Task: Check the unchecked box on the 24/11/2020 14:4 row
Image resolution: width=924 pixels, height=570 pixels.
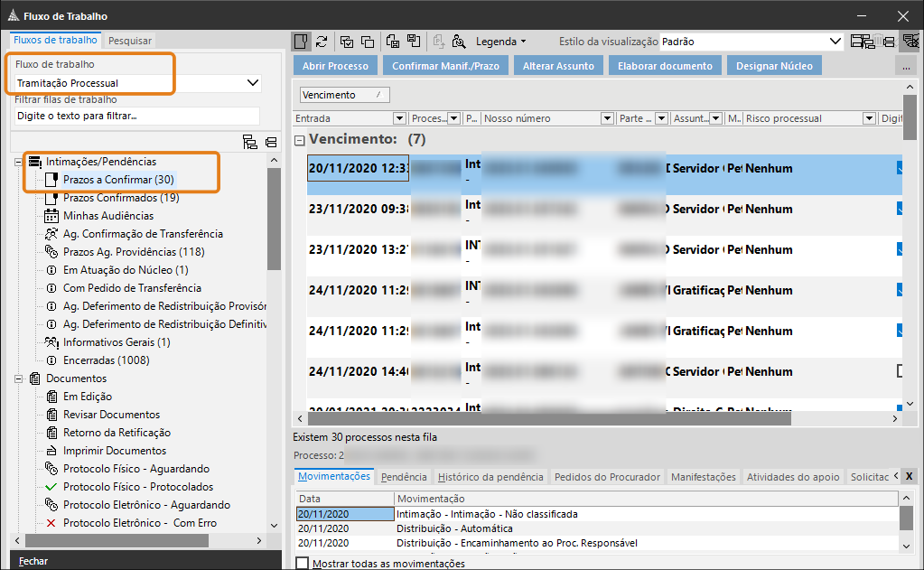Action: pos(900,371)
